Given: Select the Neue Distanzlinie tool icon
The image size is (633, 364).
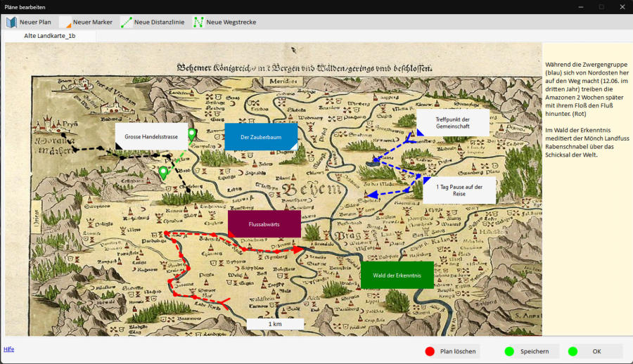Looking at the screenshot, I should pyautogui.click(x=126, y=22).
